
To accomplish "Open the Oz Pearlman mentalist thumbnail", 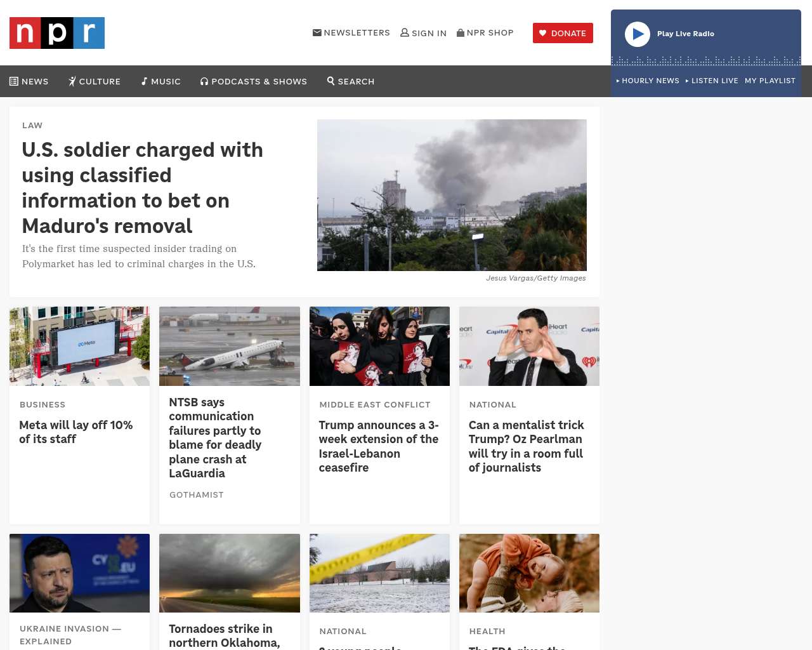I will (529, 346).
